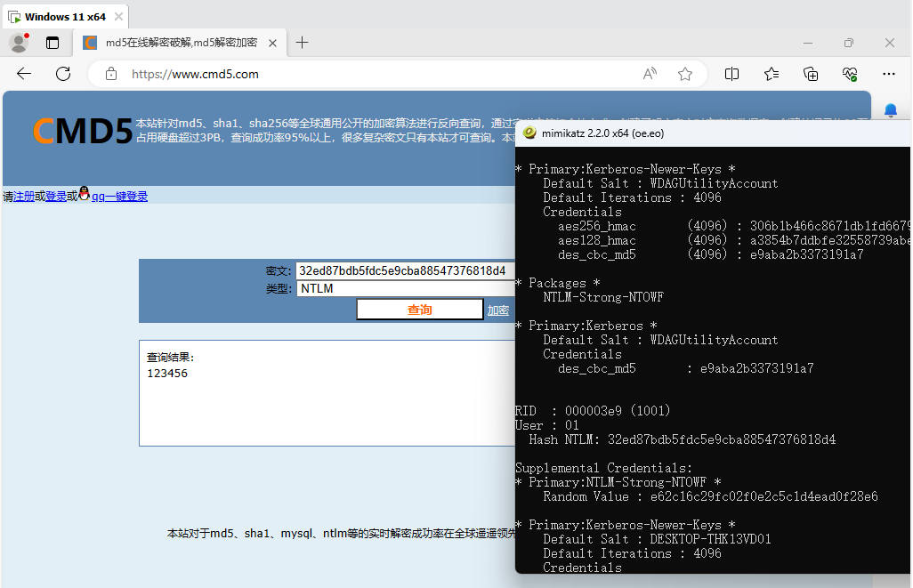
Task: Open the 注册 register link
Action: click(24, 197)
